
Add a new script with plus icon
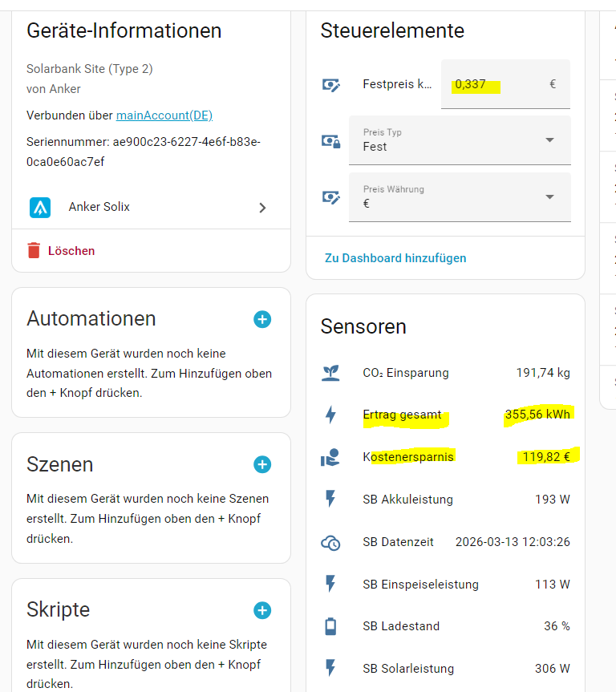click(262, 610)
